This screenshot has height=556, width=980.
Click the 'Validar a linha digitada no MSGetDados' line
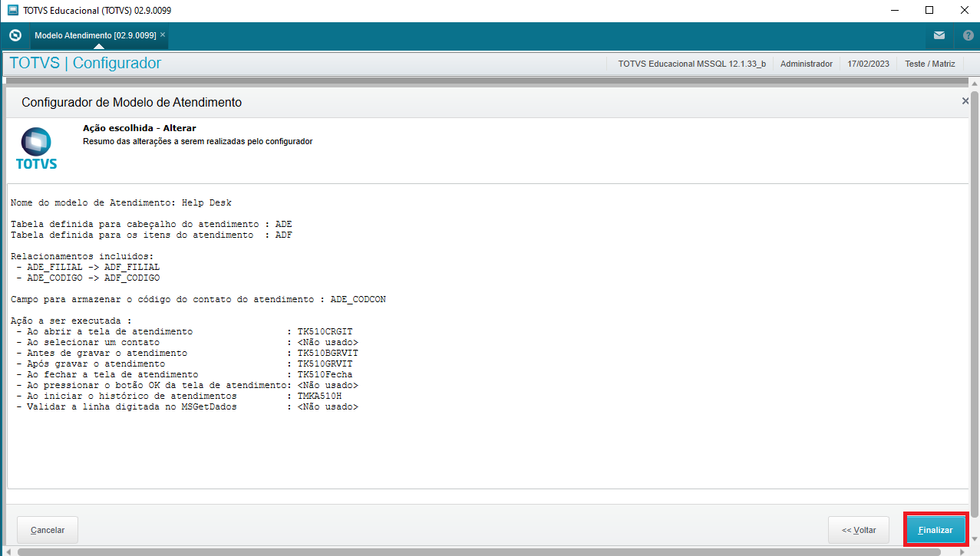pyautogui.click(x=186, y=406)
